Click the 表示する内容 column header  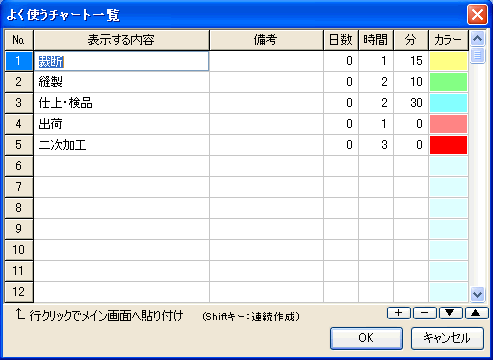pos(121,40)
